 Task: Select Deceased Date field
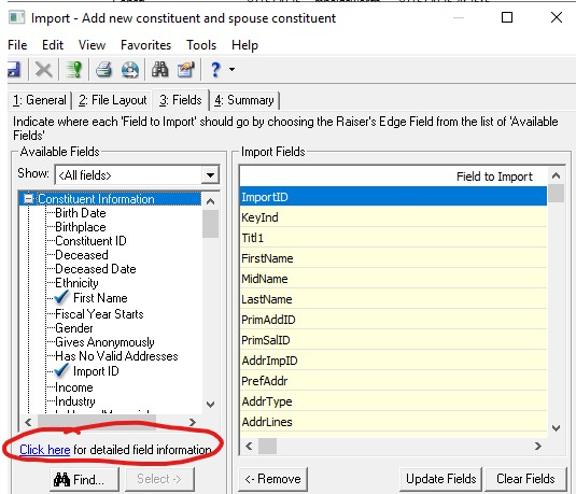tap(96, 269)
